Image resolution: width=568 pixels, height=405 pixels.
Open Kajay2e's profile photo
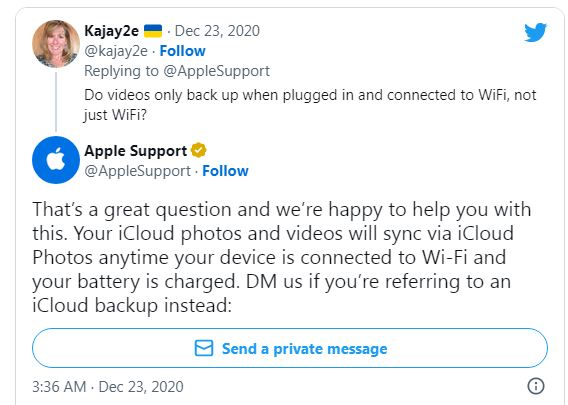pyautogui.click(x=56, y=44)
